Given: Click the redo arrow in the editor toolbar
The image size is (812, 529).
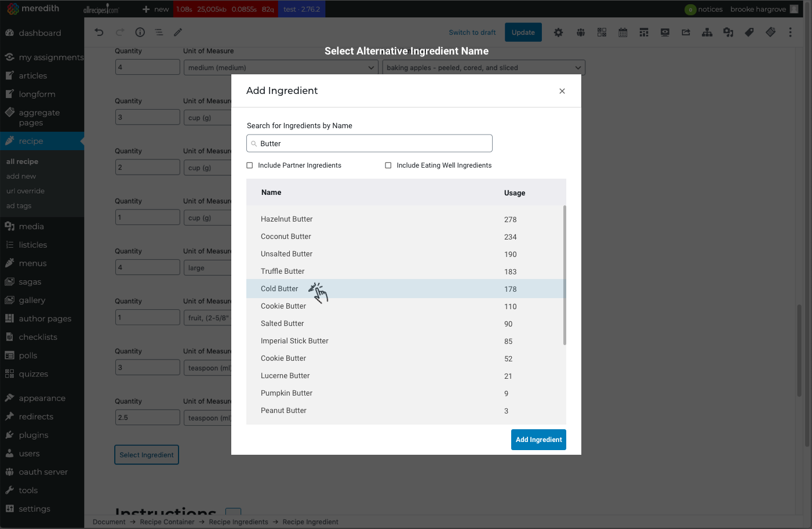Looking at the screenshot, I should 120,32.
